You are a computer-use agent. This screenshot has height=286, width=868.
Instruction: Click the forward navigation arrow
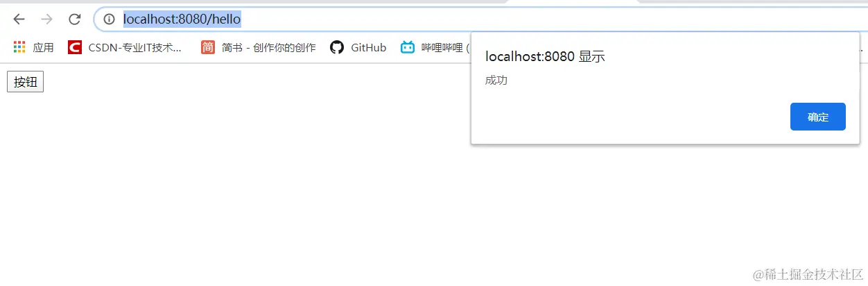pos(46,19)
